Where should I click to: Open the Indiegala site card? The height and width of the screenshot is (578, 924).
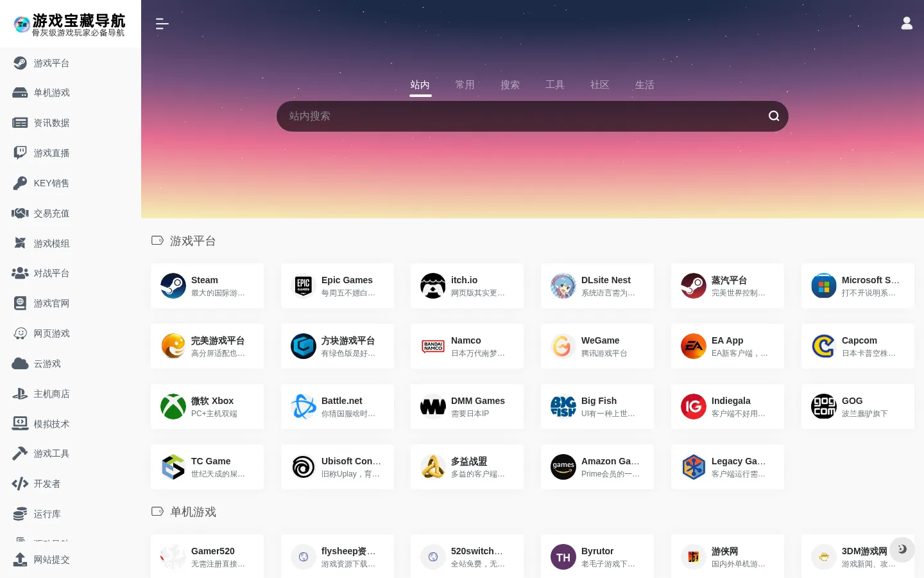pyautogui.click(x=728, y=407)
